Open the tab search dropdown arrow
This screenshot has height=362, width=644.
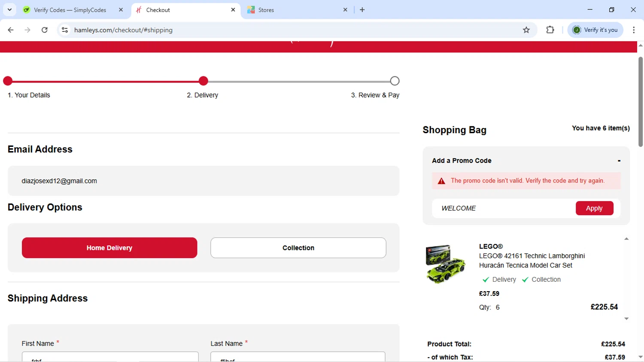pos(9,9)
